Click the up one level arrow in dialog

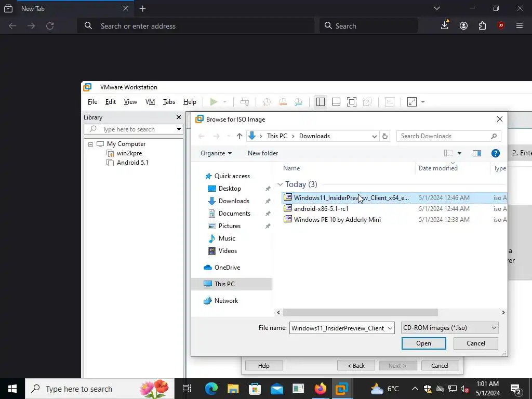pos(240,136)
